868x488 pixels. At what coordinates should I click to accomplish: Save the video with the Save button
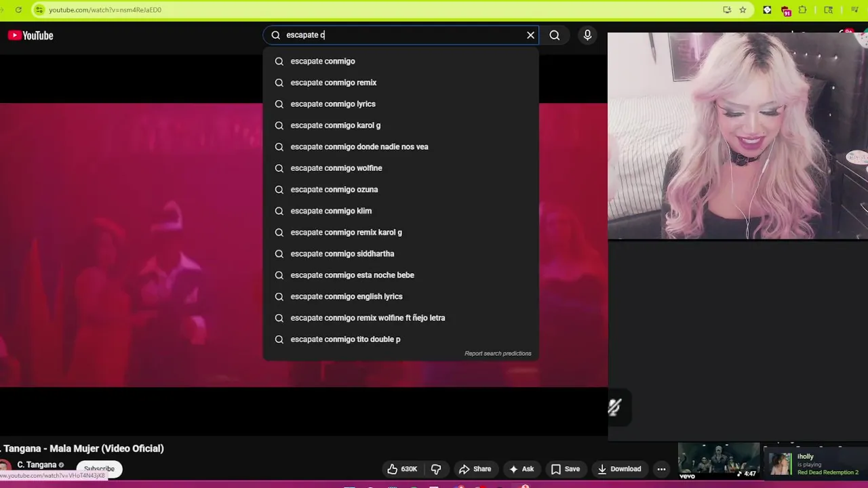(566, 469)
